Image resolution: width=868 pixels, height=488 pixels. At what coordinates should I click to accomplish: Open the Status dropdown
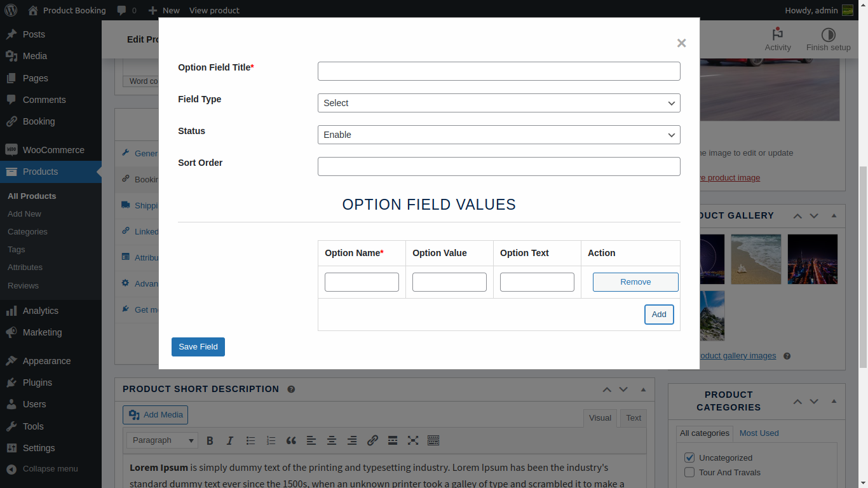coord(499,135)
